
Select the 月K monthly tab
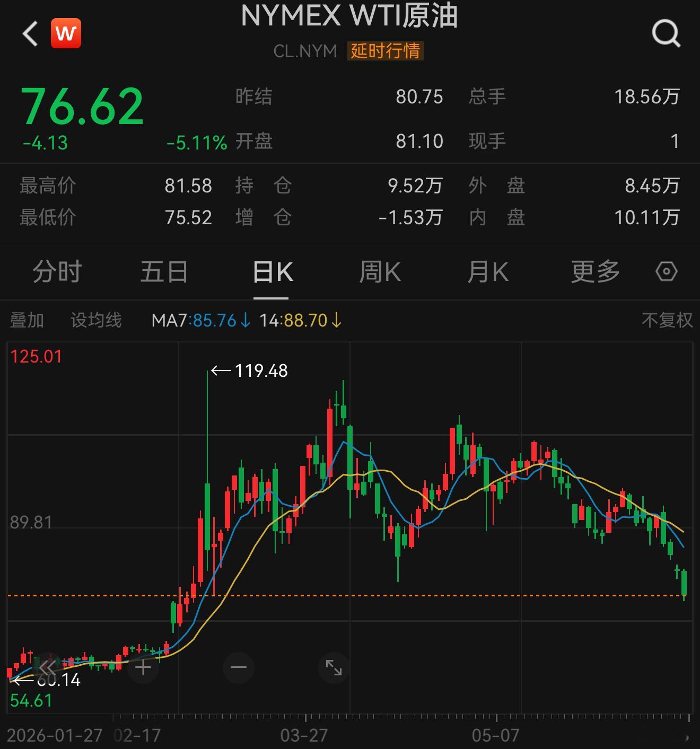487,271
